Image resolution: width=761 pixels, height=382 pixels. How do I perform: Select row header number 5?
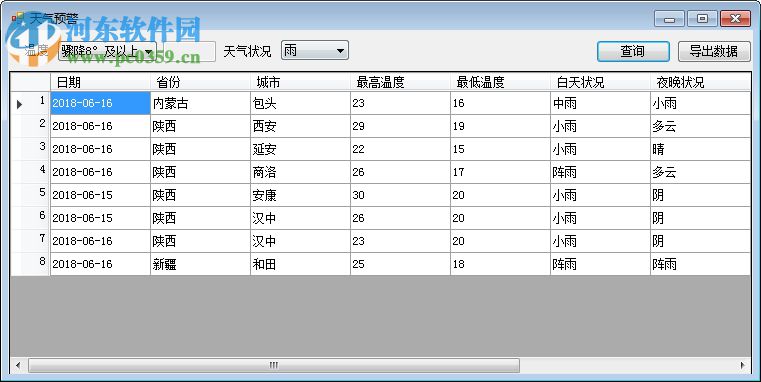tap(30, 195)
